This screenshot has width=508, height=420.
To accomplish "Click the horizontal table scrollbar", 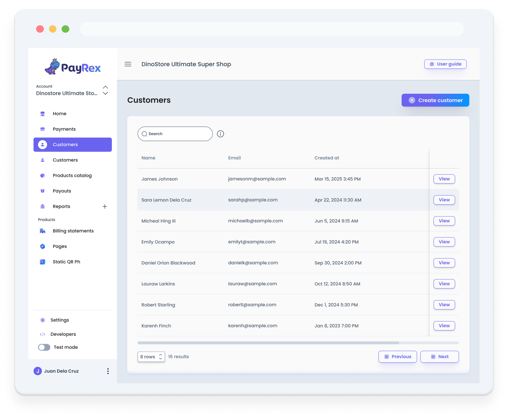I will (x=268, y=343).
